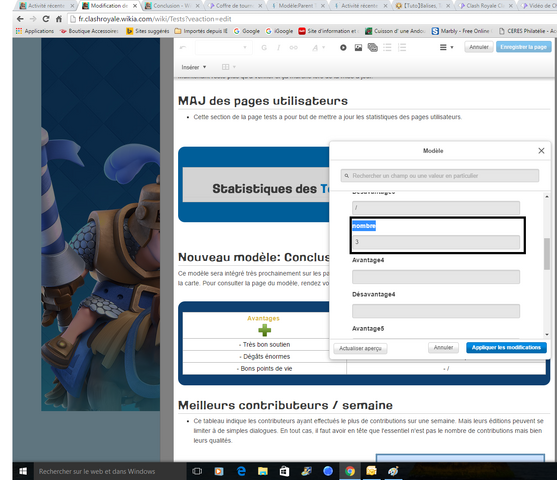Screen dimensions: 557x480
Task: Open the Applications bookmark shortcut
Action: click(35, 31)
